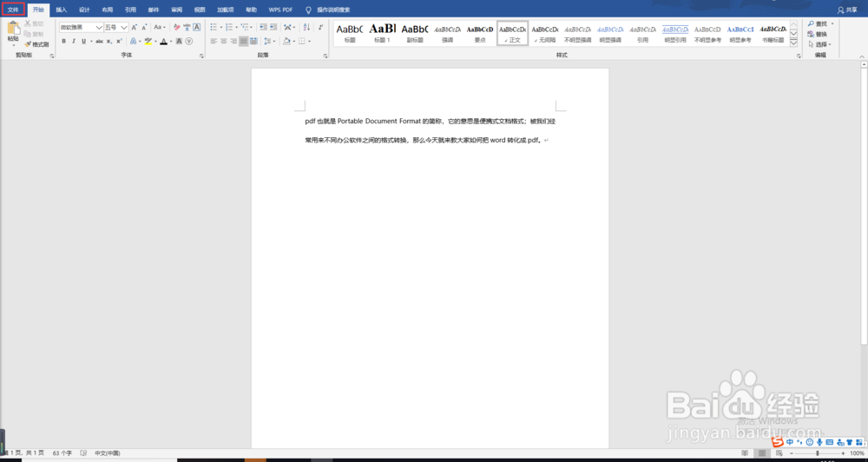Switch to the 插入 ribbon tab

pos(61,10)
